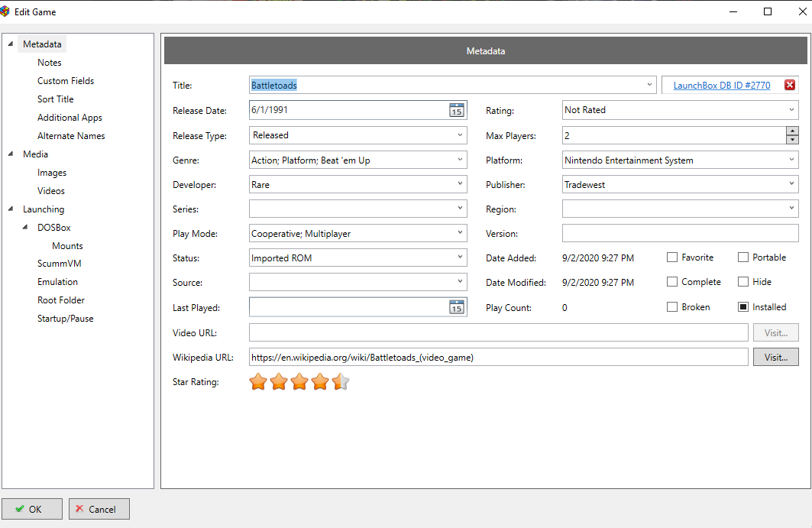Collapse the Metadata tree node arrow
The height and width of the screenshot is (528, 812).
point(11,44)
